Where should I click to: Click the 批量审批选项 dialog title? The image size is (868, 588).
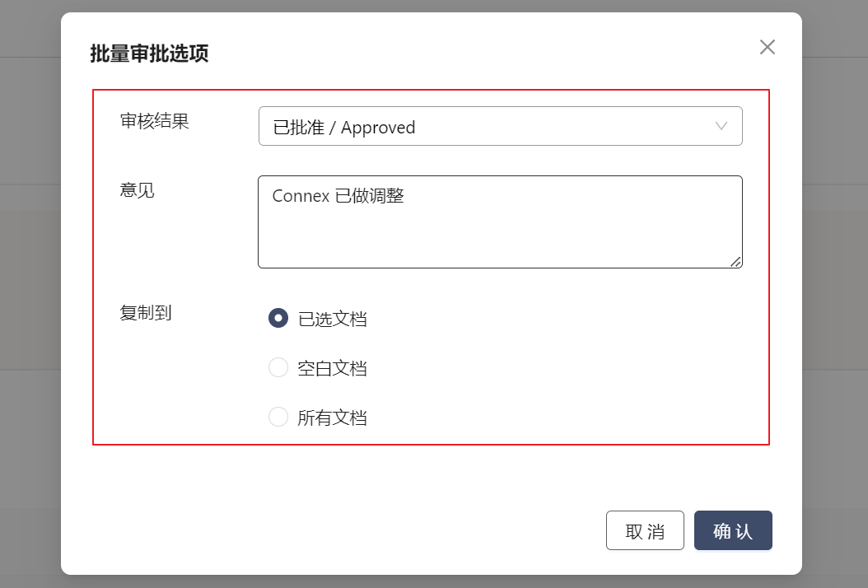(149, 54)
